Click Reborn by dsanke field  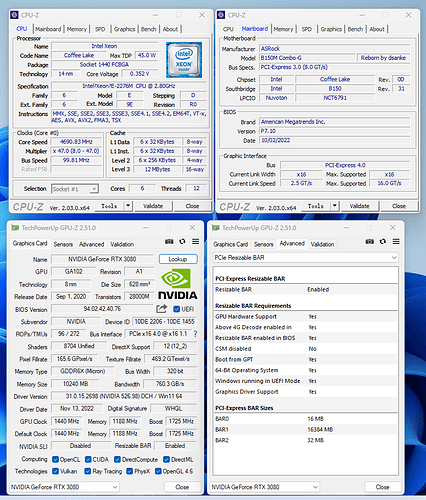[383, 58]
